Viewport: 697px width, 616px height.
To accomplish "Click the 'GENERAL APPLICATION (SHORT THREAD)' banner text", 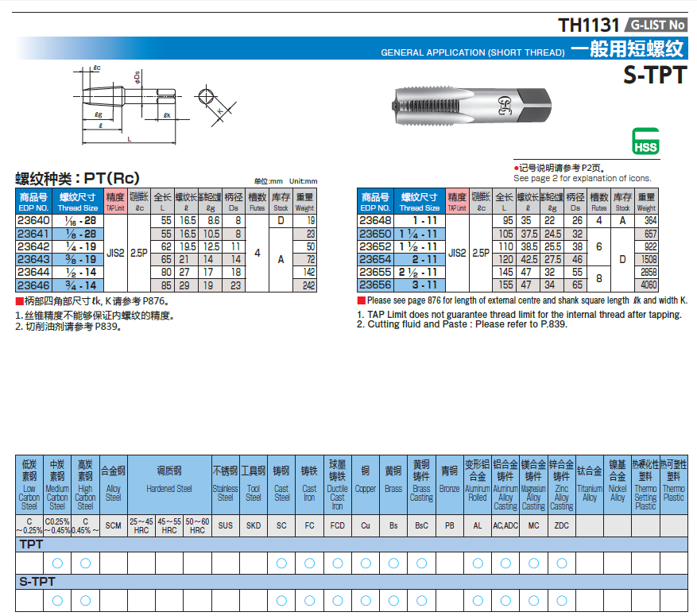I will pos(473,52).
